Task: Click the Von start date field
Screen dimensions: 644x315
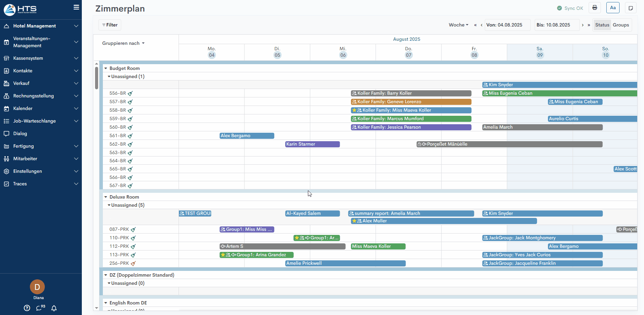Action: pyautogui.click(x=507, y=25)
